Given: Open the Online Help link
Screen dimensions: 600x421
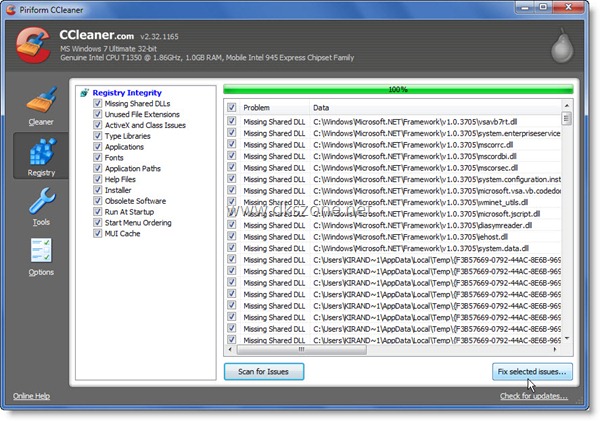Looking at the screenshot, I should [31, 396].
